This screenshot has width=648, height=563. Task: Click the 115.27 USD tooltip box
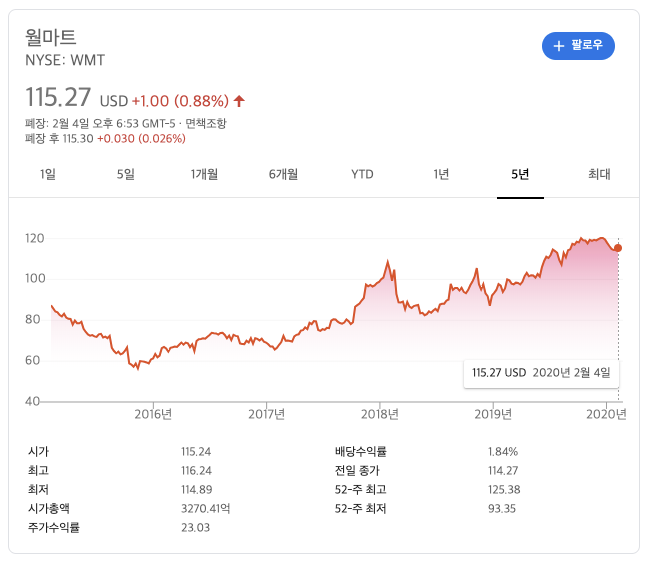541,373
